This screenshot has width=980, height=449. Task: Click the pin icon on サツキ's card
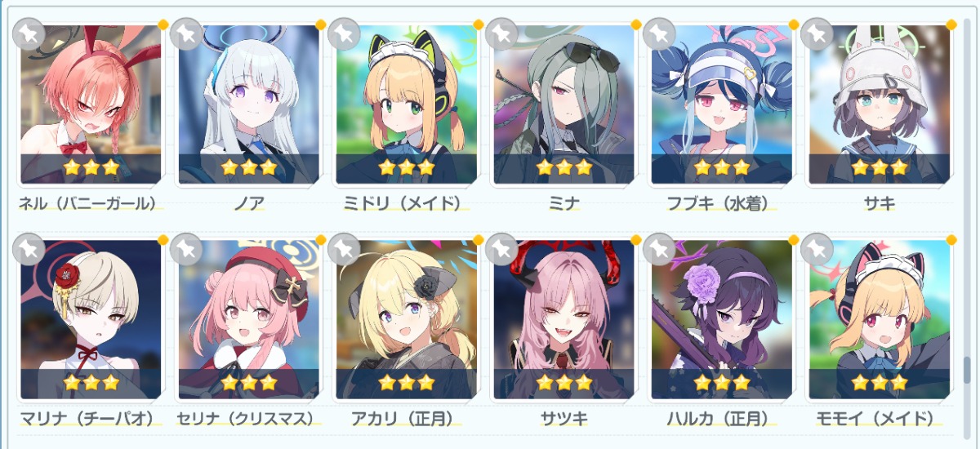tap(501, 249)
